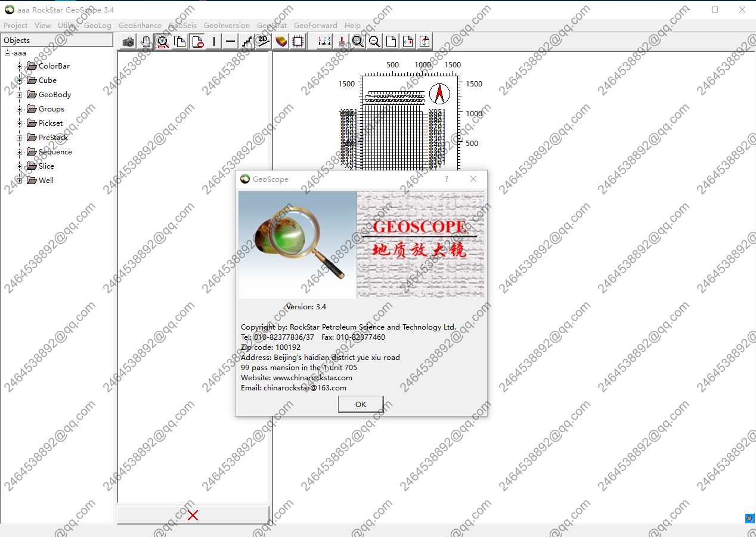Click the page with red circle icon

[197, 41]
